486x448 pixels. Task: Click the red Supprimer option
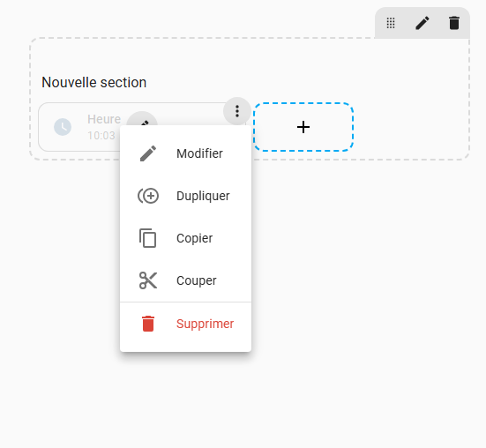[x=185, y=324]
